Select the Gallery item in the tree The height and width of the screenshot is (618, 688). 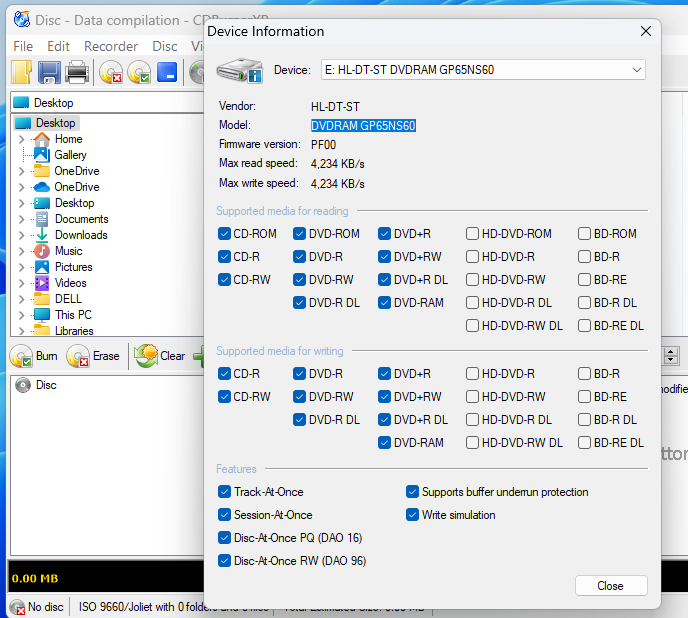coord(70,155)
